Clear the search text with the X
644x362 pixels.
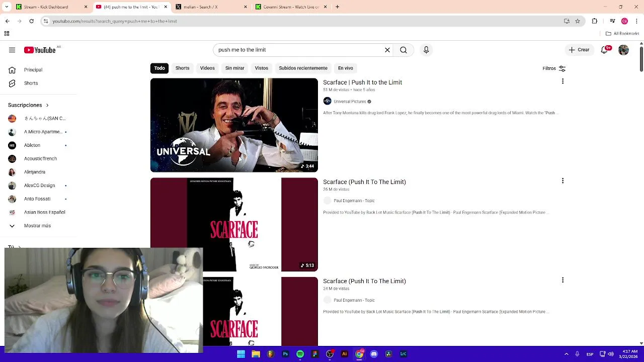[x=387, y=50]
